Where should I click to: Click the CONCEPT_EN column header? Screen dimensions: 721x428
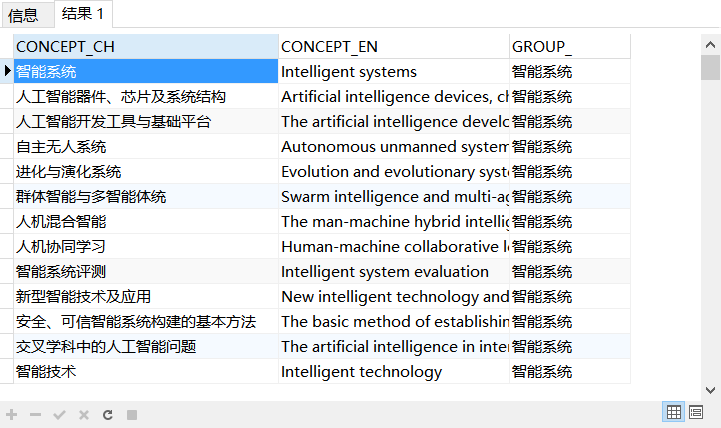pos(393,47)
